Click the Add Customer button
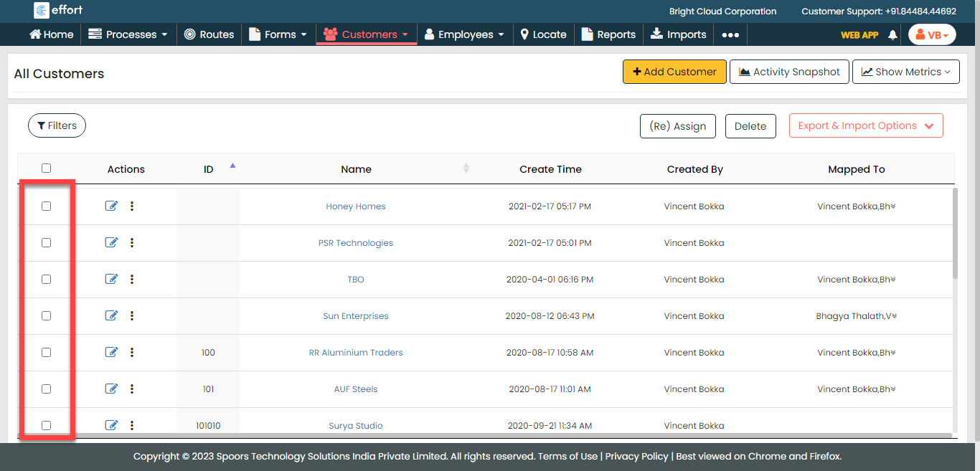The image size is (980, 471). tap(674, 72)
